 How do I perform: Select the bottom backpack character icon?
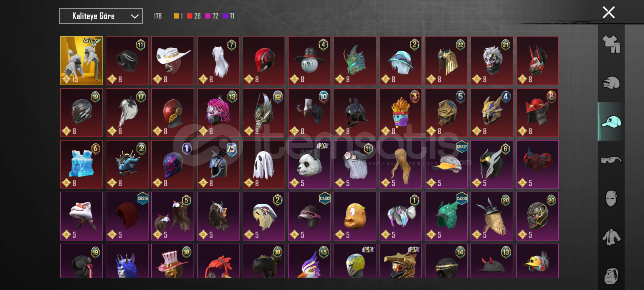click(x=611, y=275)
